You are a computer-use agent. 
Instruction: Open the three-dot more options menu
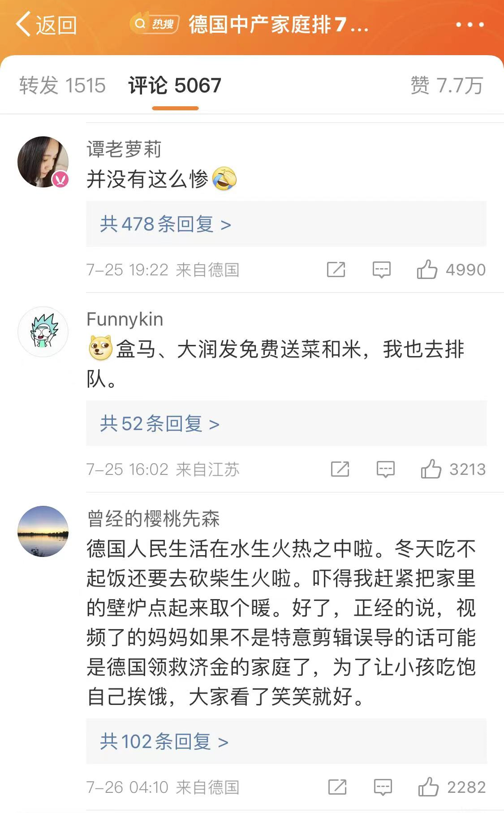click(x=470, y=25)
